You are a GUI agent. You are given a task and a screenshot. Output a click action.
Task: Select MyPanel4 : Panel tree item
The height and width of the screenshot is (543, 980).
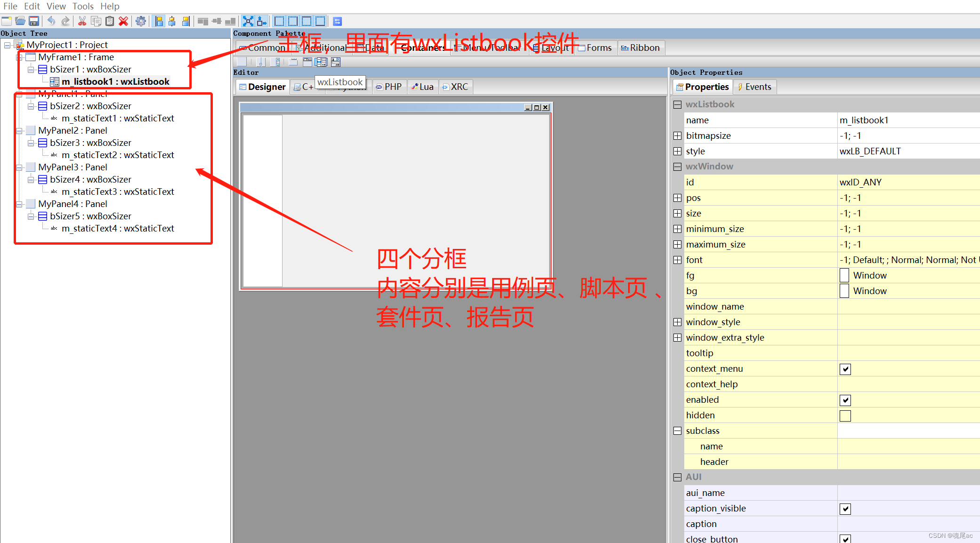[x=73, y=204]
